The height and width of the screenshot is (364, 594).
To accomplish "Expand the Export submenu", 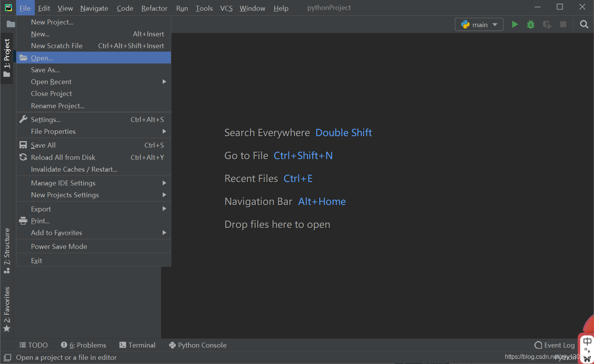I will [94, 209].
